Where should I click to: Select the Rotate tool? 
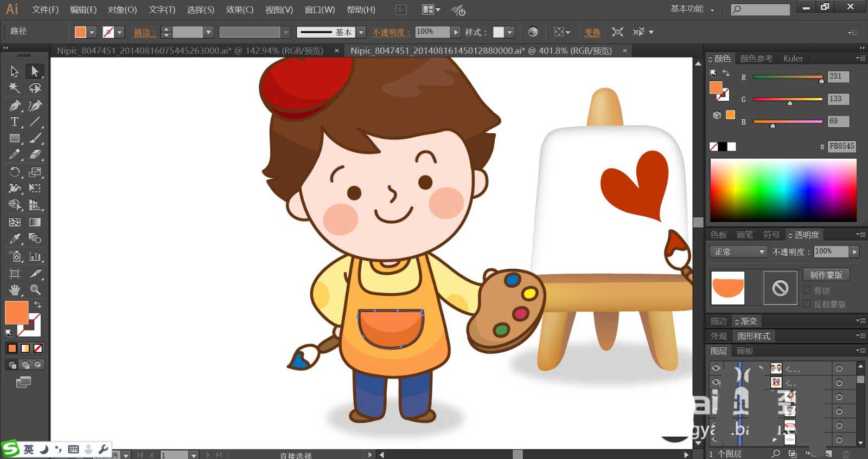pyautogui.click(x=15, y=172)
